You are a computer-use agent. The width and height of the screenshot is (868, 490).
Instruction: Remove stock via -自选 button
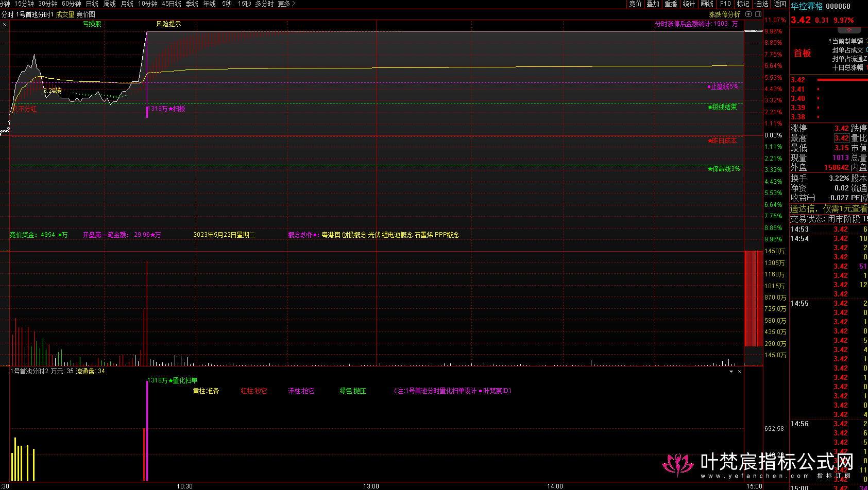762,4
